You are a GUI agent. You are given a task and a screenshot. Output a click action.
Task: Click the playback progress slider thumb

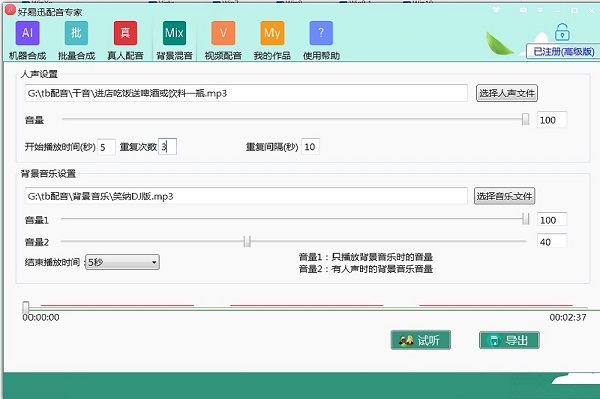[x=26, y=307]
